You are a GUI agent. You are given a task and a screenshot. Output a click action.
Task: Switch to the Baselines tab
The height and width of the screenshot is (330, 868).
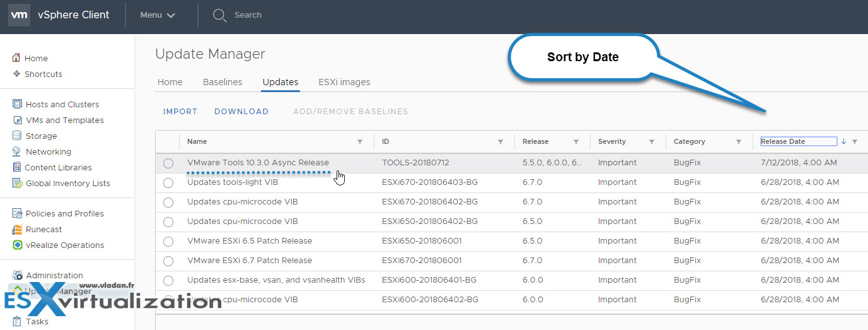coord(223,82)
